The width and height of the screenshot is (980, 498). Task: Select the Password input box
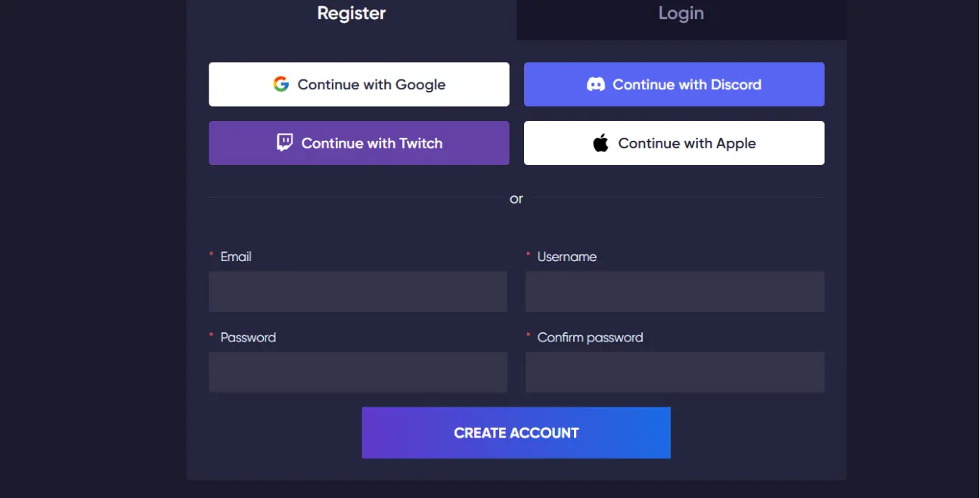(x=358, y=372)
